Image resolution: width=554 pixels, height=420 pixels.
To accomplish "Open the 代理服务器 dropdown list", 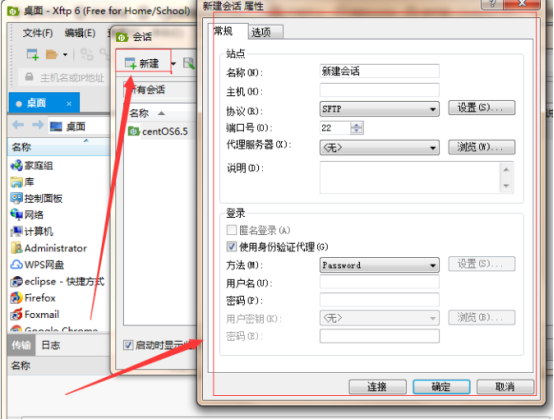I will 379,147.
